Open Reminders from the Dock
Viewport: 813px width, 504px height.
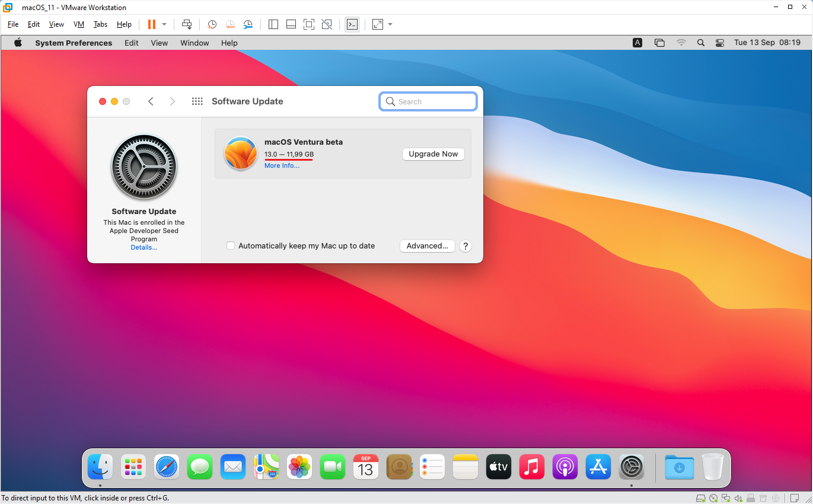point(432,467)
